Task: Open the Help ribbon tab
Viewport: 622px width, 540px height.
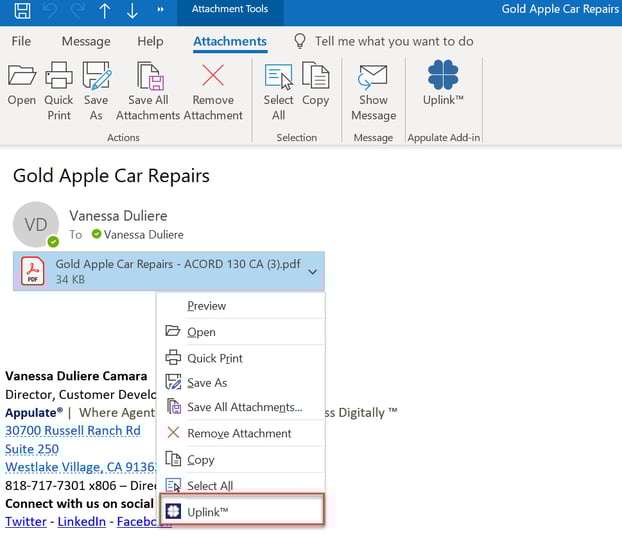Action: pos(150,41)
